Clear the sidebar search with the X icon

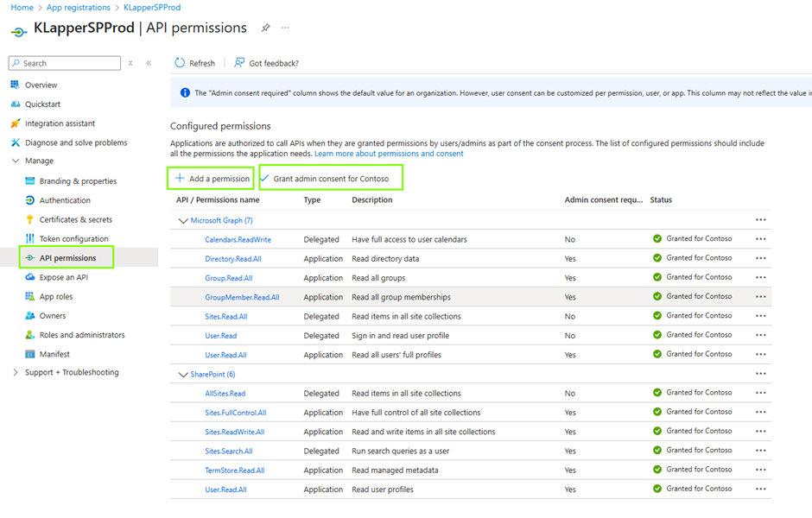130,63
